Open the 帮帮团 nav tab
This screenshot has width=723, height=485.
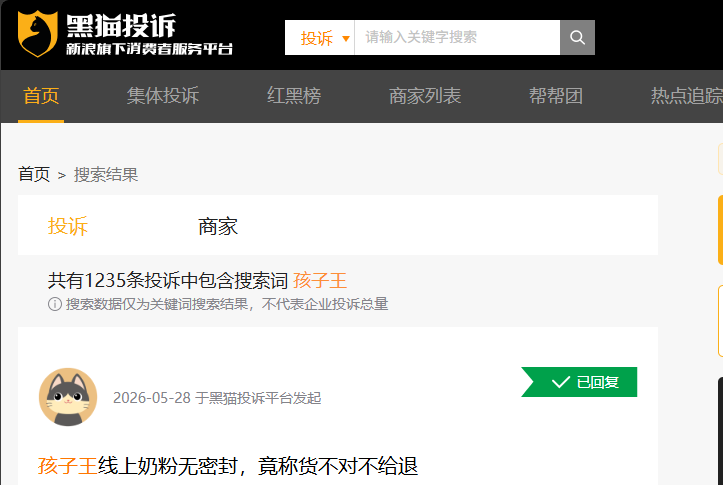[x=556, y=96]
